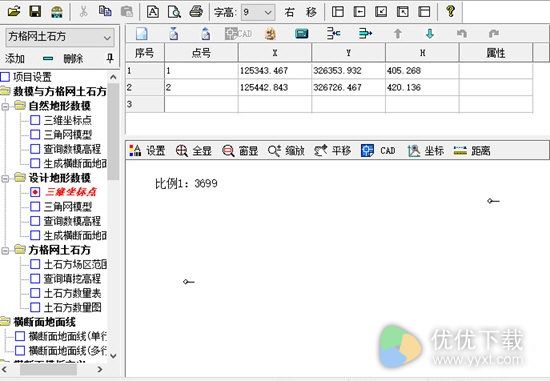Select the 平移 pan tool

(333, 151)
